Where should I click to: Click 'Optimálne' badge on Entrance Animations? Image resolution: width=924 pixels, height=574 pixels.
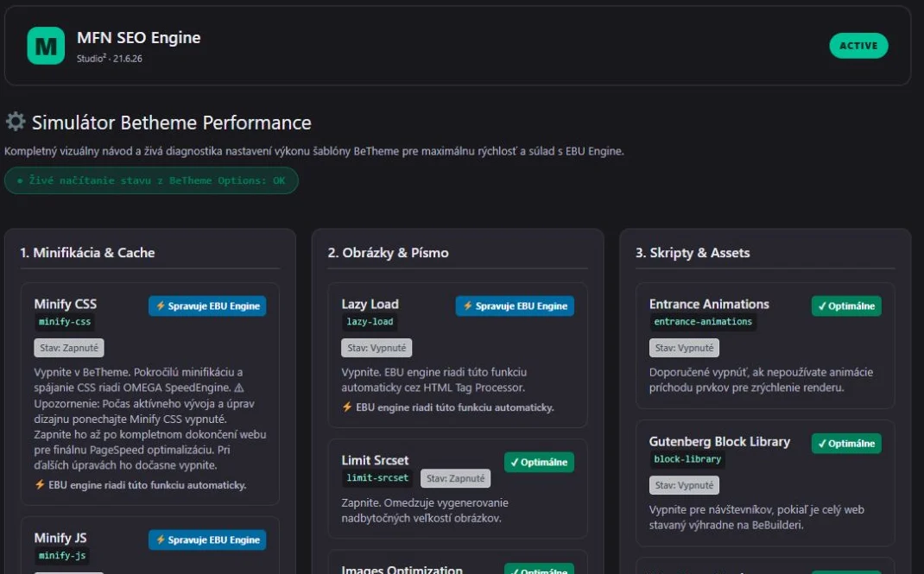846,306
